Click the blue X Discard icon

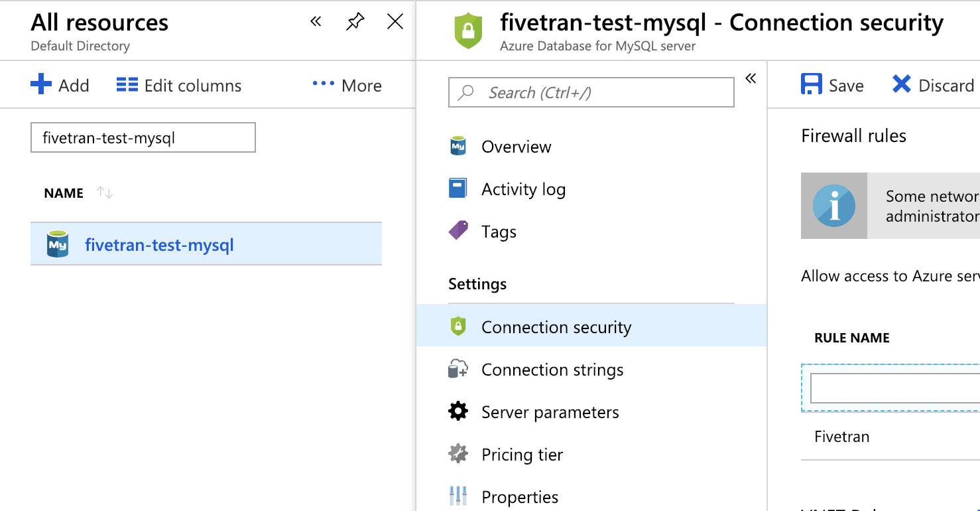tap(902, 84)
